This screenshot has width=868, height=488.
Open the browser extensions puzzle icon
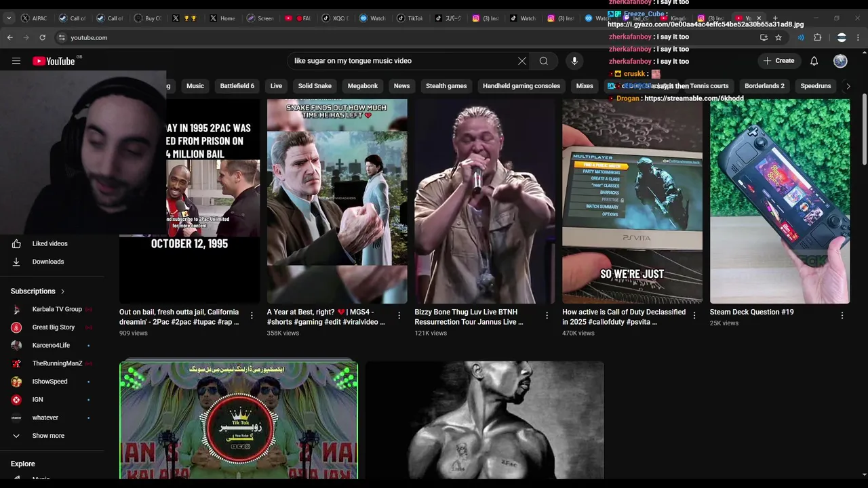pyautogui.click(x=817, y=37)
